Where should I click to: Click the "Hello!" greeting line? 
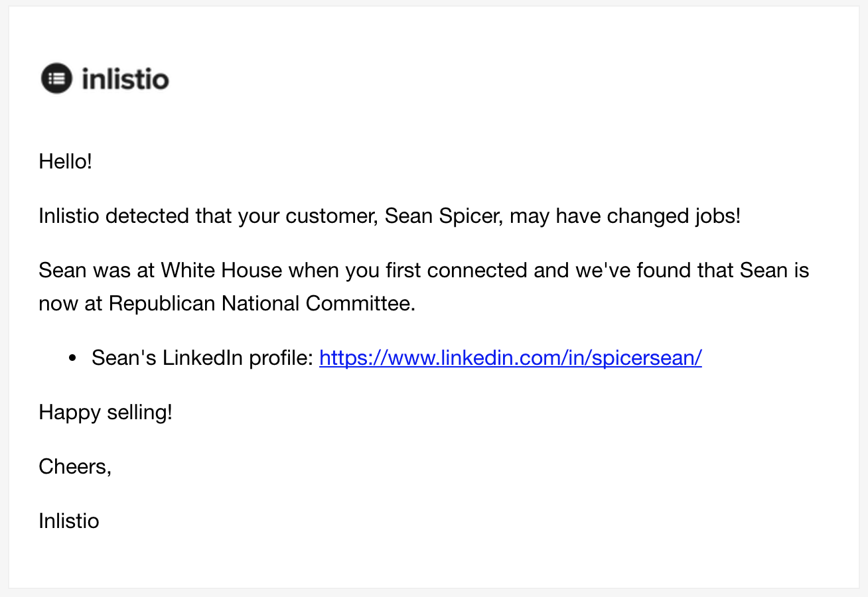(66, 161)
